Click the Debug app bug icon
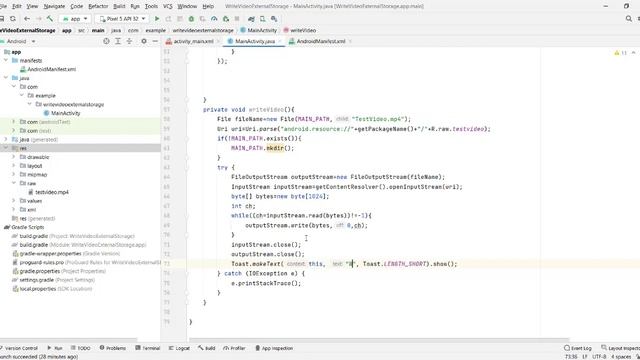640x360 pixels. 191,19
